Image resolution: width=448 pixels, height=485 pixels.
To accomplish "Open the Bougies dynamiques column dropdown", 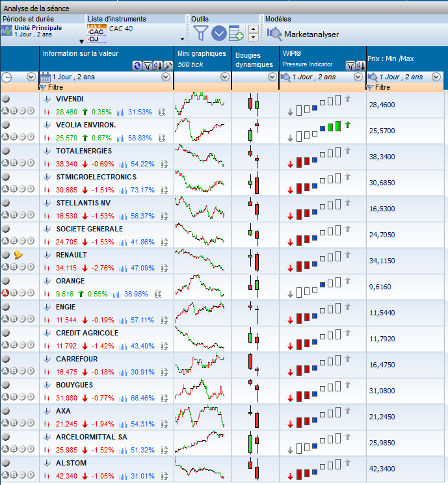I will [272, 77].
